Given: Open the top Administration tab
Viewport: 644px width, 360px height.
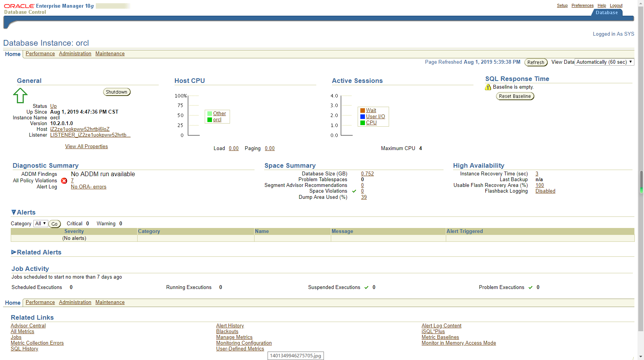Looking at the screenshot, I should (75, 54).
